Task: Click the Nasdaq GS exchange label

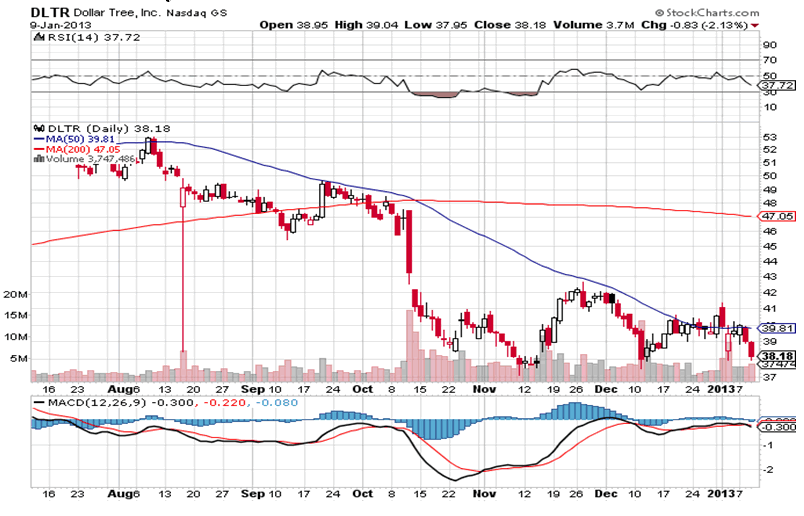Action: point(197,13)
